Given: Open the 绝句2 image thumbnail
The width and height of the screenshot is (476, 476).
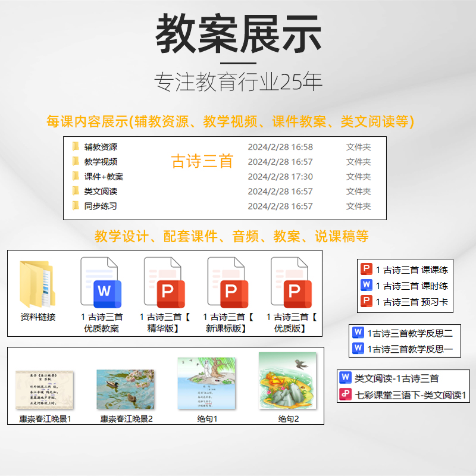Looking at the screenshot, I should [287, 381].
